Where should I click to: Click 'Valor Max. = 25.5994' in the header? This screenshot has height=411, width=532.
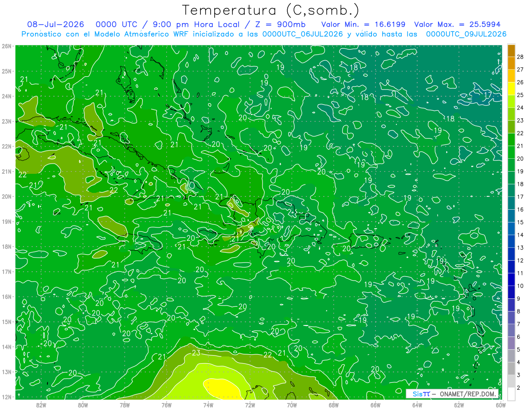(x=457, y=24)
